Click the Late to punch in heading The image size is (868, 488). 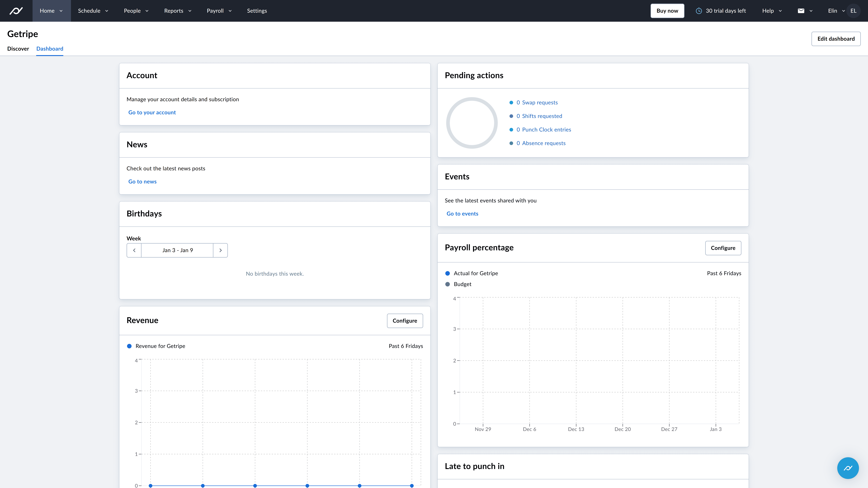[474, 466]
